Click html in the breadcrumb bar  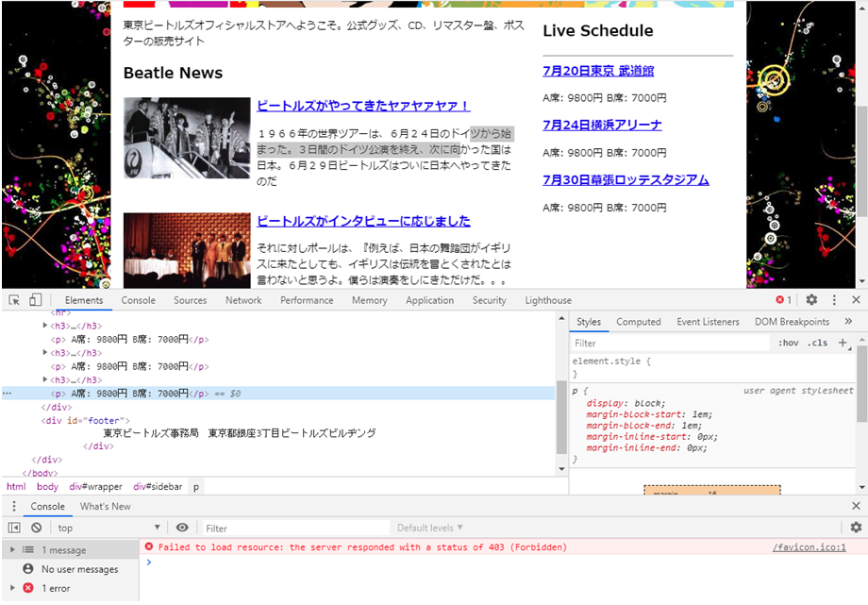point(16,486)
